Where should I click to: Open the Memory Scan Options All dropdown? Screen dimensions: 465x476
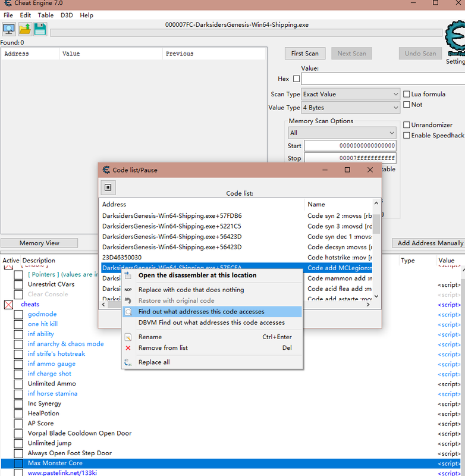point(342,133)
